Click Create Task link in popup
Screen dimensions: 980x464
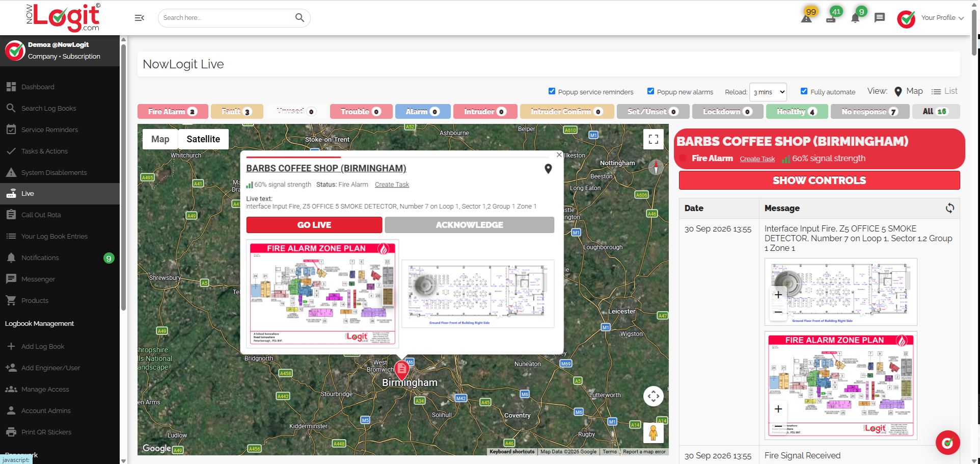click(x=392, y=185)
